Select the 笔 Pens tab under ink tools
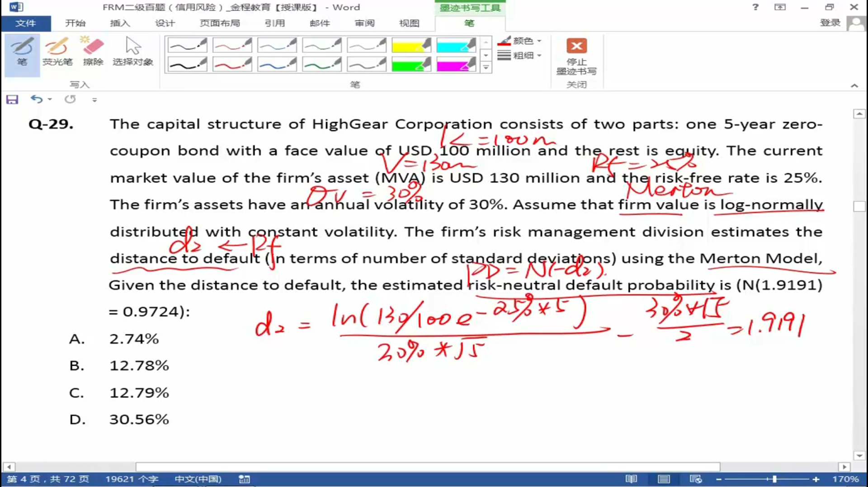Screen dimensions: 868x487 pyautogui.click(x=470, y=23)
